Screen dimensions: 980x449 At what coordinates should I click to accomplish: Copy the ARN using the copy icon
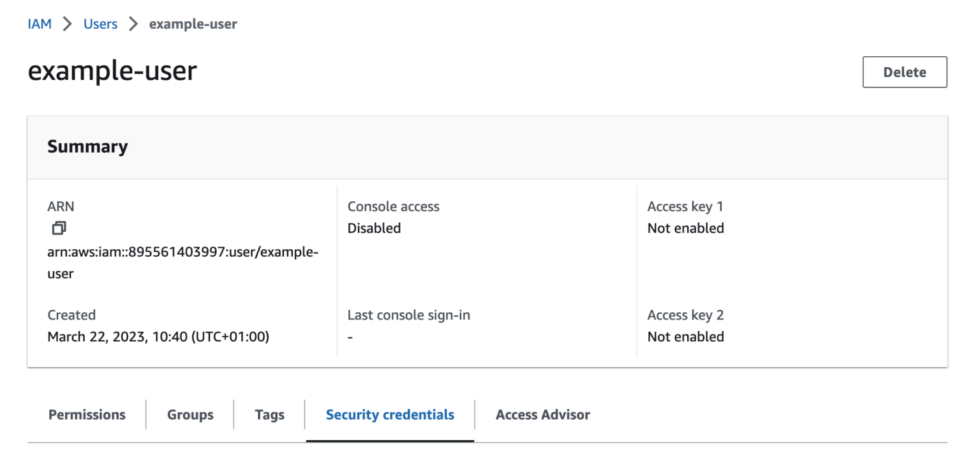[x=59, y=228]
